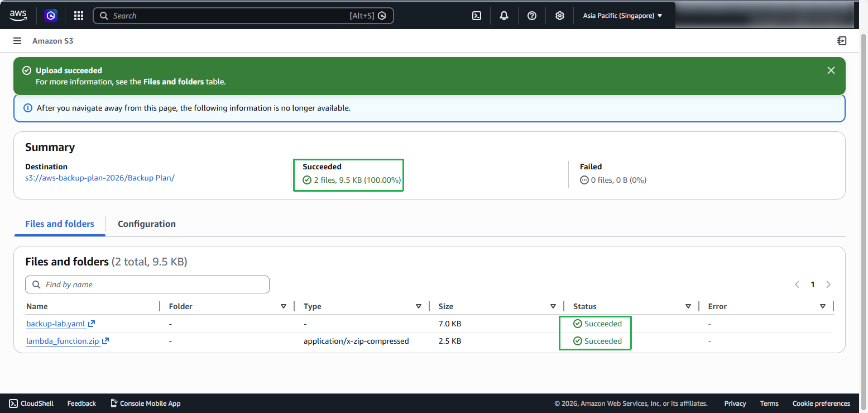Dismiss the Upload succeeded banner
Image resolution: width=868 pixels, height=413 pixels.
click(831, 70)
